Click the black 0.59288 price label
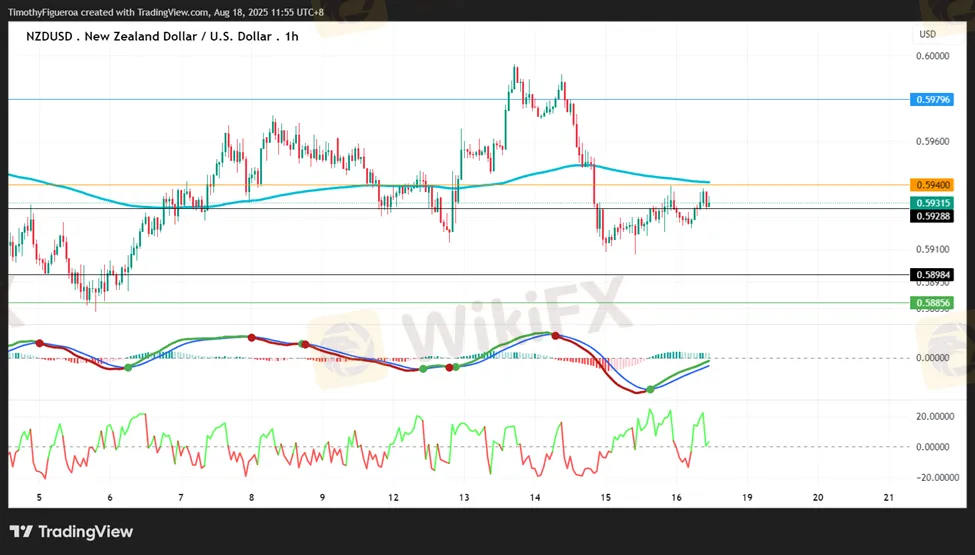Screen dimensions: 975x555 point(931,216)
